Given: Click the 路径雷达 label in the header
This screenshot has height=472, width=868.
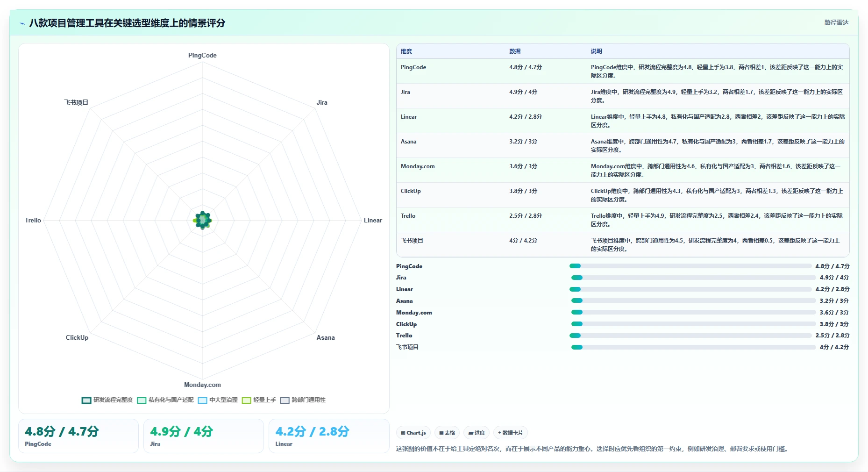Looking at the screenshot, I should 836,22.
